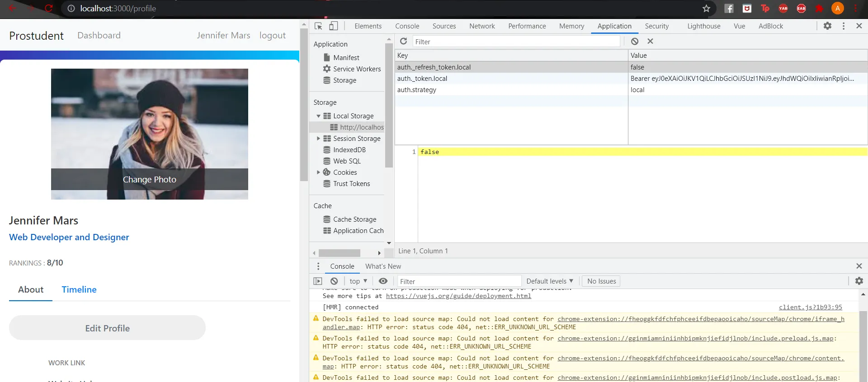Create a live expression with the eye icon

click(x=383, y=281)
